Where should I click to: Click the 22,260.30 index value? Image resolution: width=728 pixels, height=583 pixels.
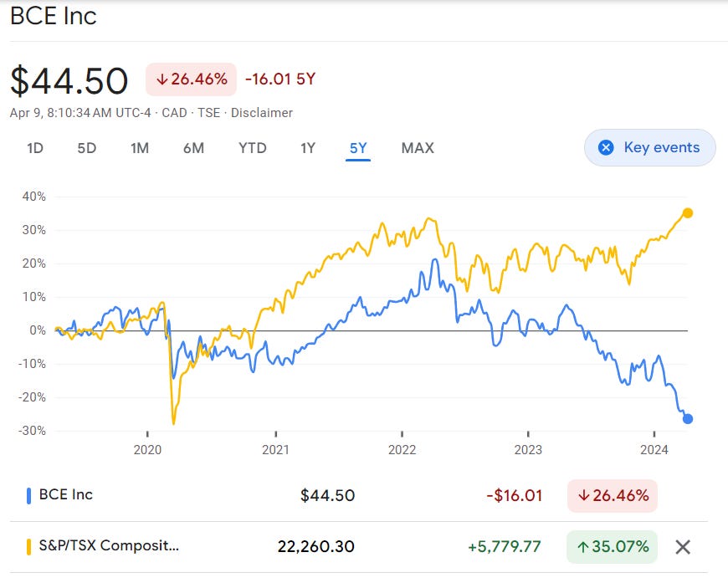point(316,547)
